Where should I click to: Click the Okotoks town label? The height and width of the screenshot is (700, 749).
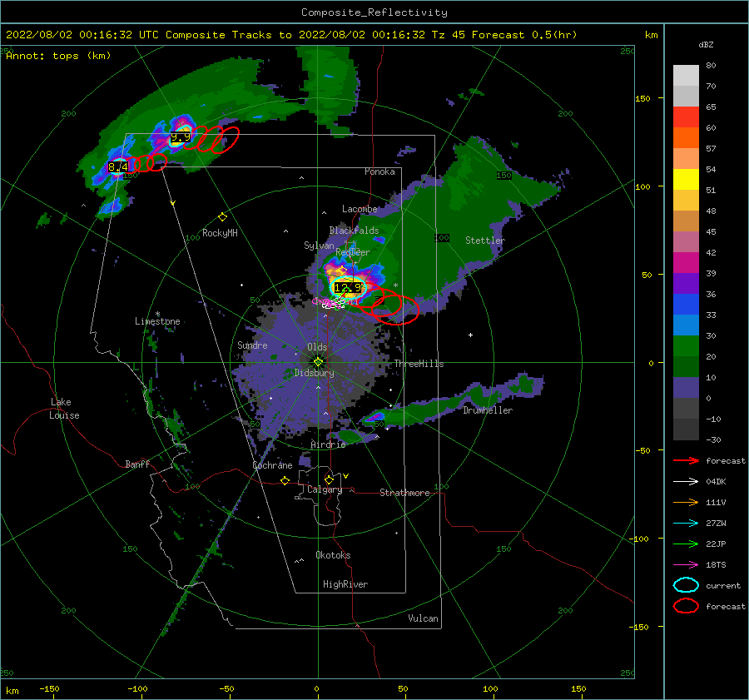click(333, 554)
